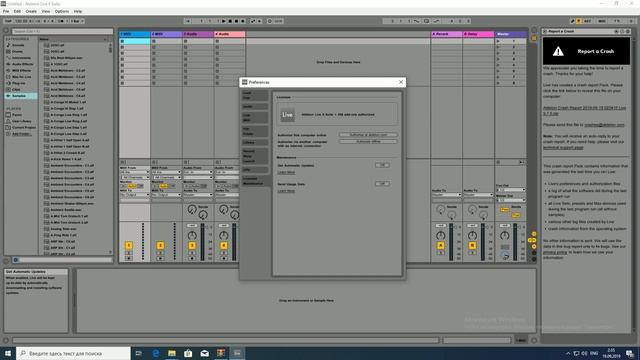
Task: Adjust track 4 pan knob
Action: pyautogui.click(x=224, y=236)
